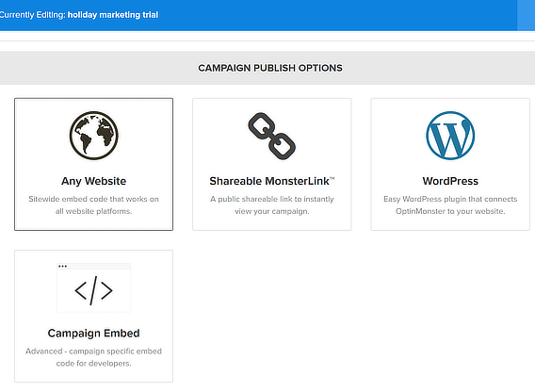The height and width of the screenshot is (392, 535).
Task: Click 'view your campaign.' description text
Action: [x=272, y=211]
